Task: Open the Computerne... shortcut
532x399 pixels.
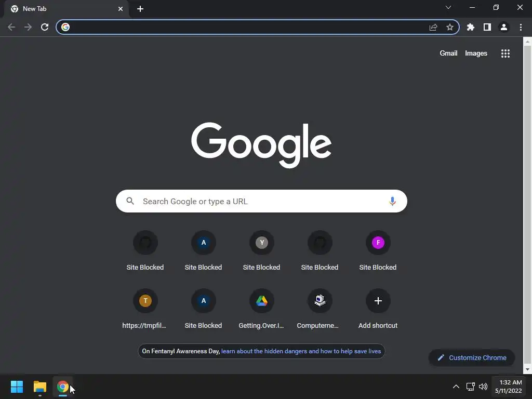Action: click(320, 309)
